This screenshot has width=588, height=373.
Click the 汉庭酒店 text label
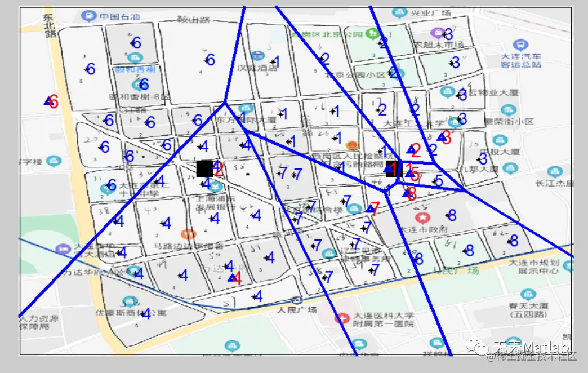tap(257, 68)
